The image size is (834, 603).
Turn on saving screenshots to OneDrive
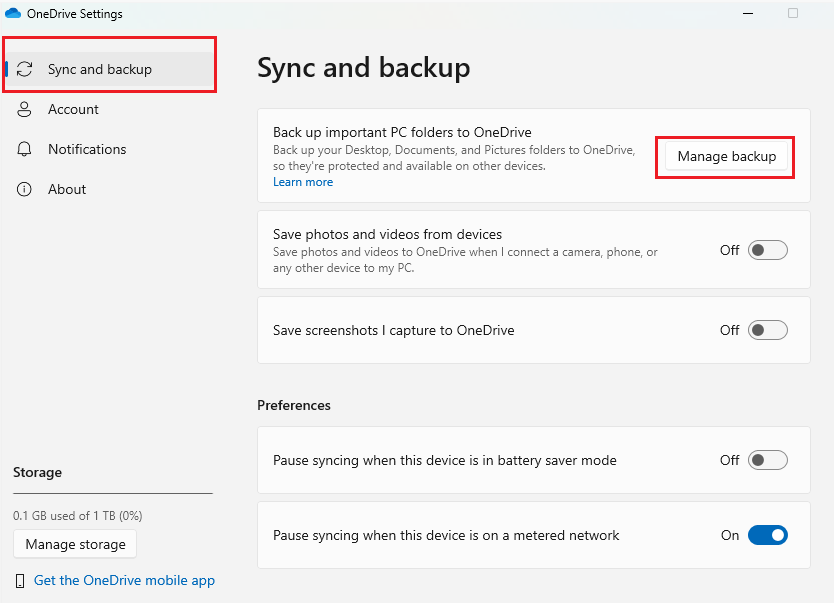(768, 330)
